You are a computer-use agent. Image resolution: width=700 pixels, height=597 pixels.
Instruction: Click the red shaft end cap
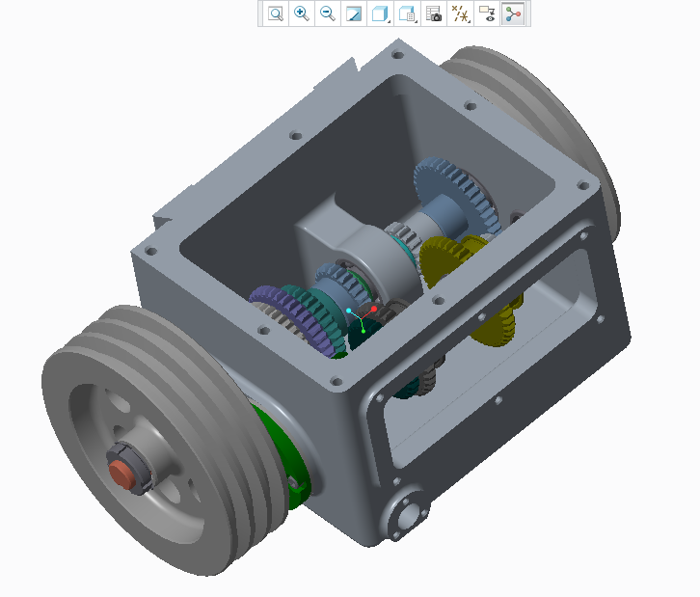(121, 473)
